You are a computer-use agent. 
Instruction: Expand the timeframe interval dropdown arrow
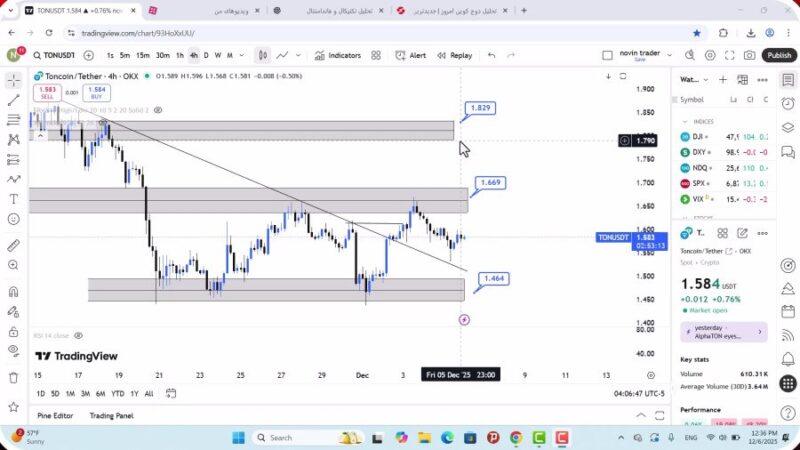(x=241, y=56)
